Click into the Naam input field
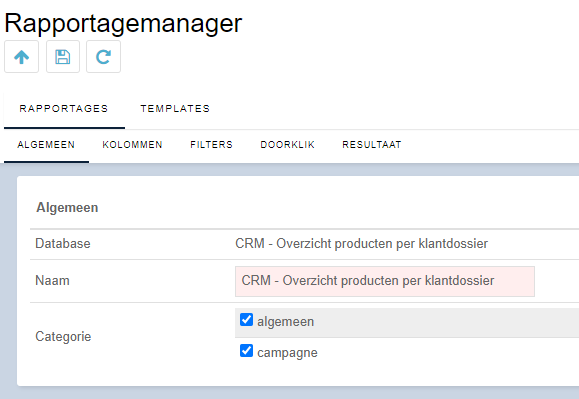Viewport: 579px width, 399px height. click(x=385, y=281)
